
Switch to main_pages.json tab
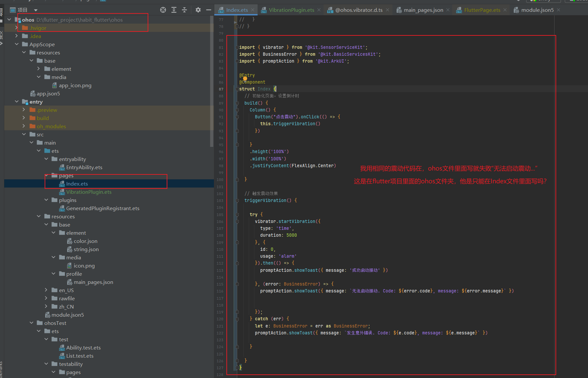click(x=423, y=10)
